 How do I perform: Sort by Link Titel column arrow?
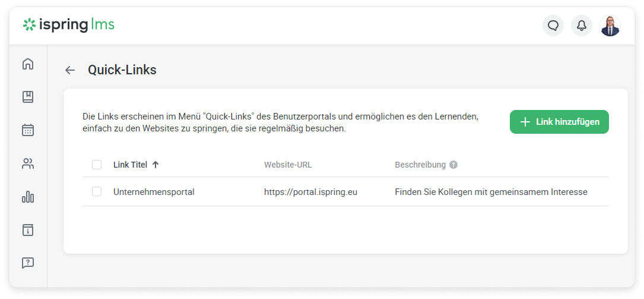pyautogui.click(x=156, y=165)
